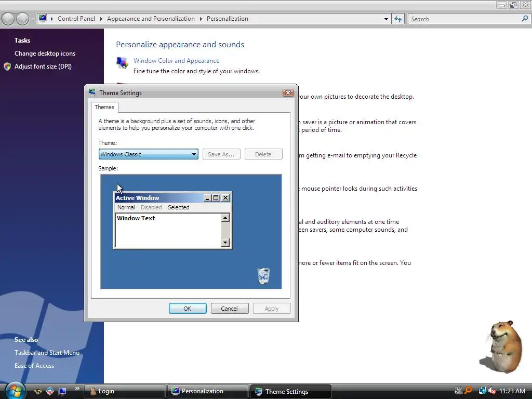Open Adjust font size (DPI) link

click(43, 66)
